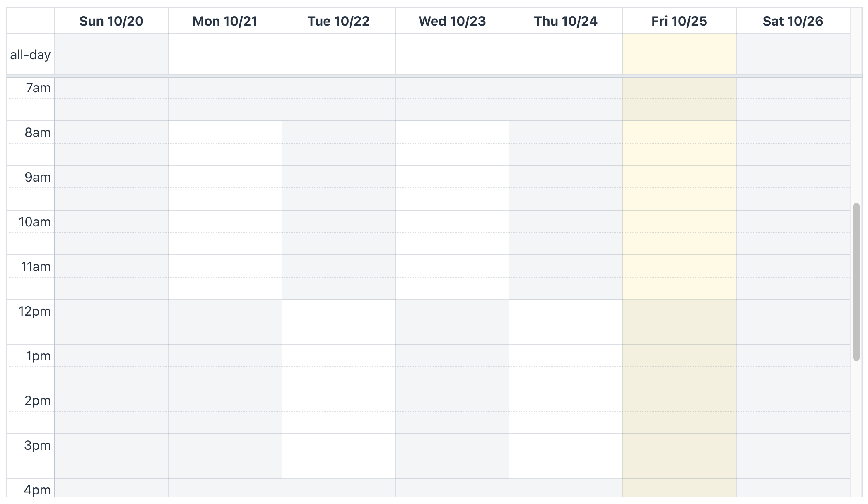The height and width of the screenshot is (504, 868).
Task: Click the 1pm slot on Tuesday 10/22
Action: (x=338, y=356)
